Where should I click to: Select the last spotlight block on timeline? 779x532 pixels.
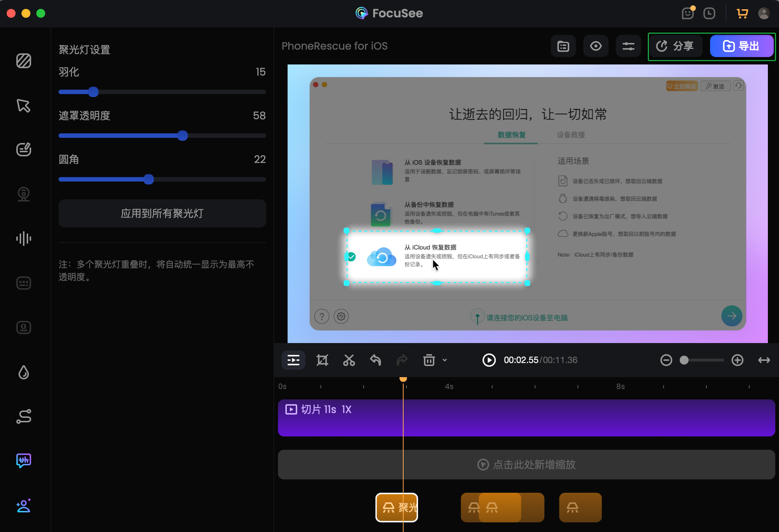pos(580,508)
